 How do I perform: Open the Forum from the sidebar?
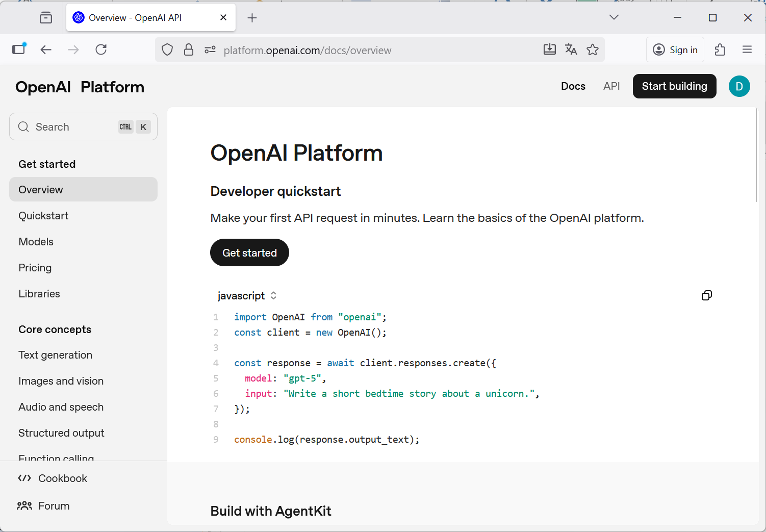coord(54,505)
